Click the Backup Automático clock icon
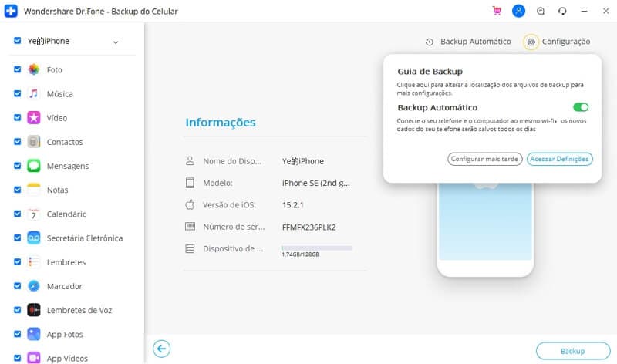This screenshot has width=617, height=364. click(430, 42)
